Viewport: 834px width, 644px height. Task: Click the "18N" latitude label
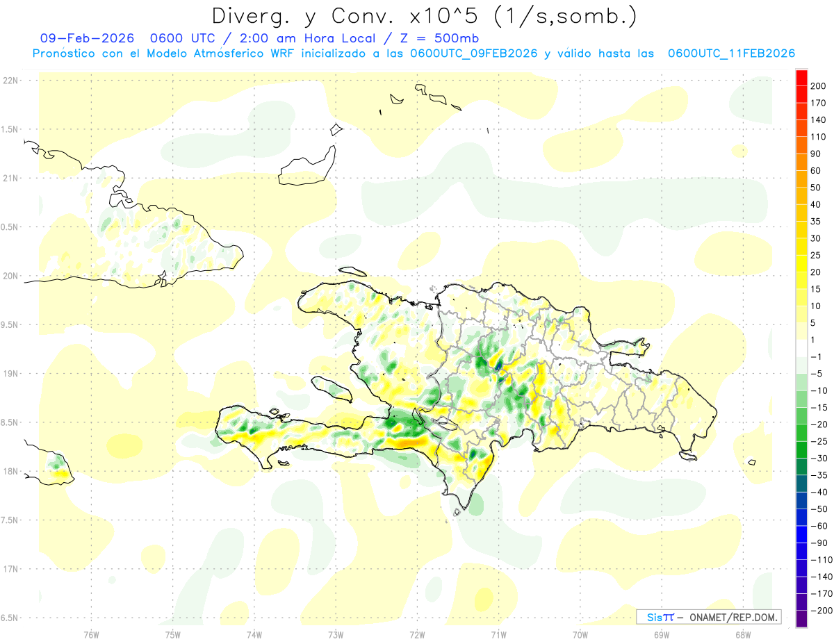[10, 471]
